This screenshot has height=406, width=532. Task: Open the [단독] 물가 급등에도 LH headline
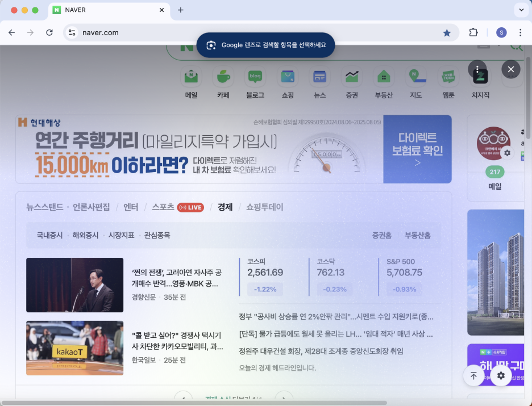tap(336, 334)
